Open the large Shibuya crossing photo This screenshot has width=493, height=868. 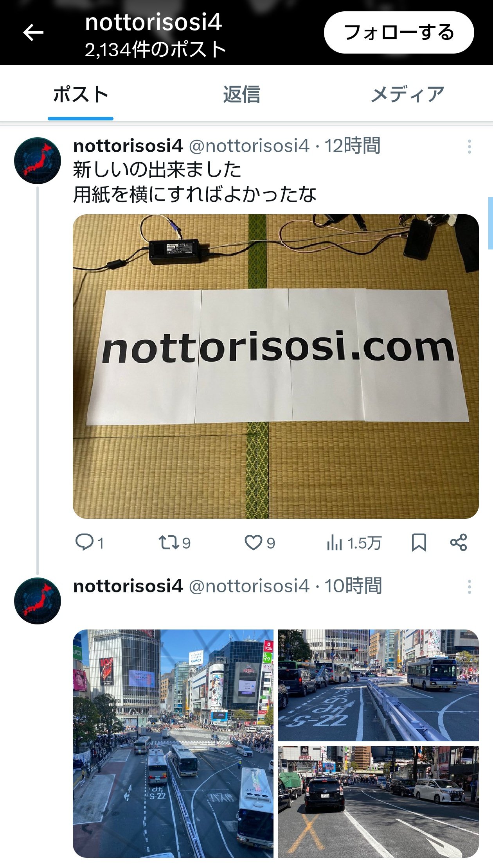click(x=173, y=744)
